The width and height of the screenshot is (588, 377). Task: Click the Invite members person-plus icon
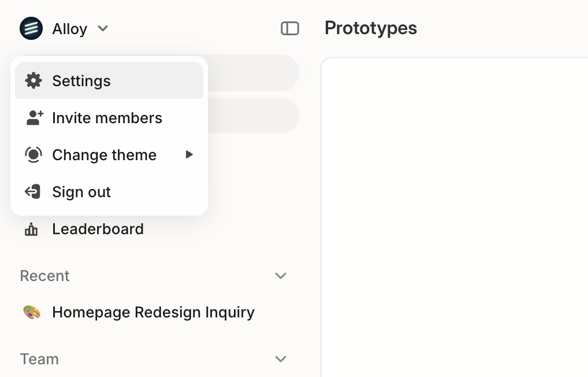[x=34, y=117]
